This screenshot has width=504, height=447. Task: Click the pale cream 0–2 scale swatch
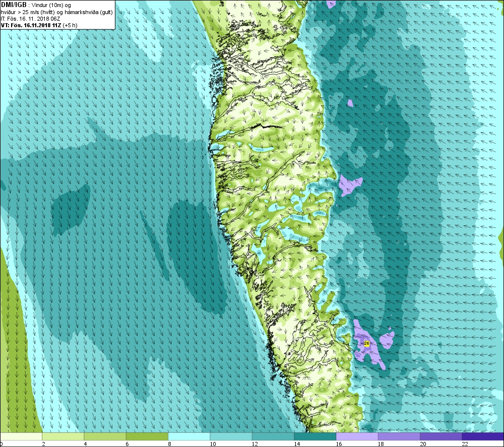(21, 436)
